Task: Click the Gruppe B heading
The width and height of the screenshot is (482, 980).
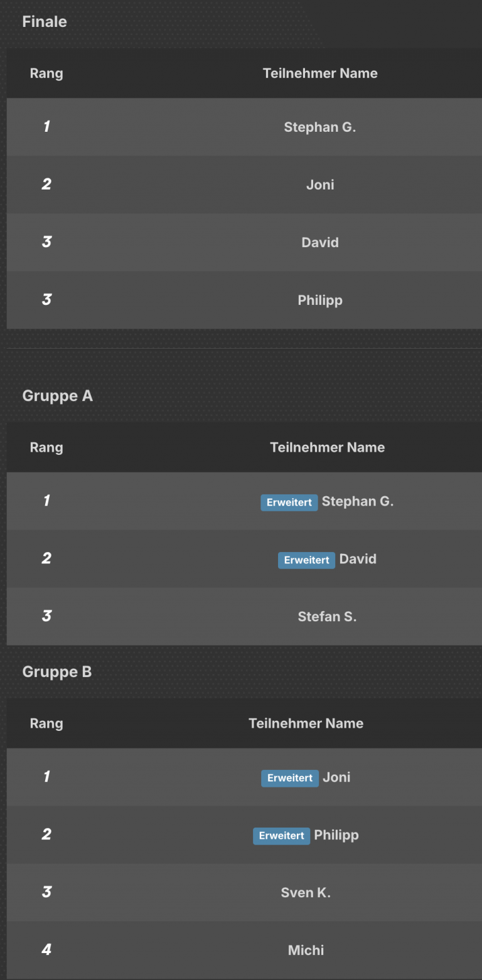Action: coord(57,672)
